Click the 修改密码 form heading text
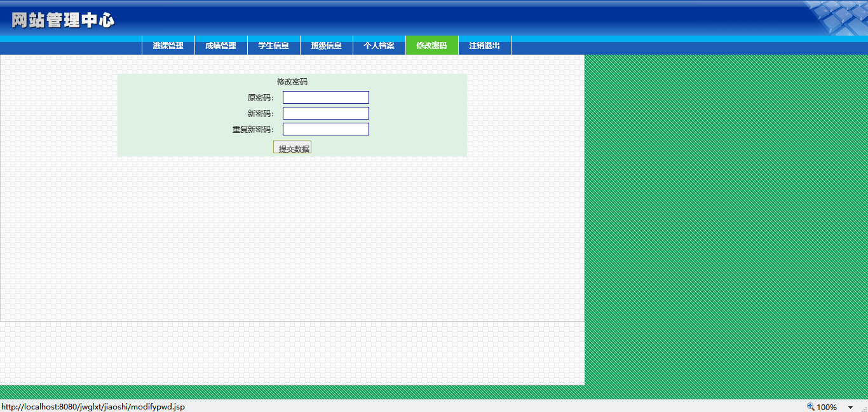The width and height of the screenshot is (868, 412). click(292, 81)
